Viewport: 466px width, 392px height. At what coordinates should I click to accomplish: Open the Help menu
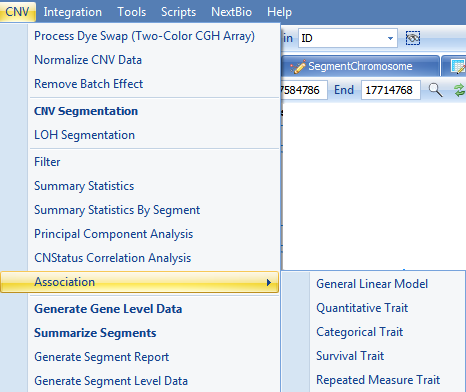(x=279, y=12)
